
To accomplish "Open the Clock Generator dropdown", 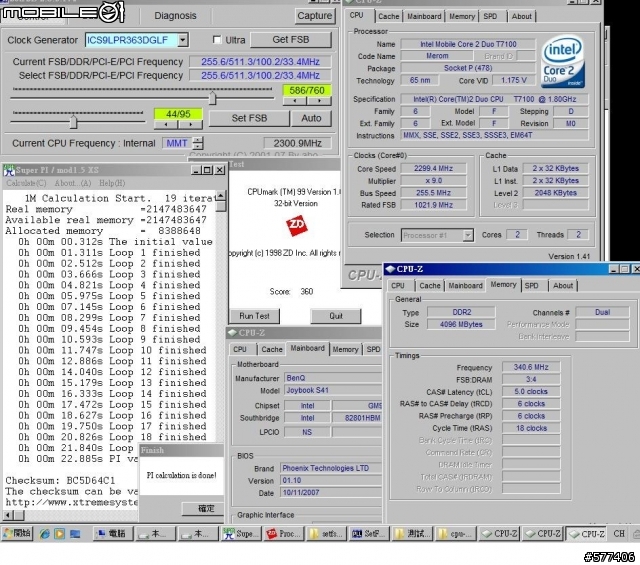I will [x=183, y=40].
